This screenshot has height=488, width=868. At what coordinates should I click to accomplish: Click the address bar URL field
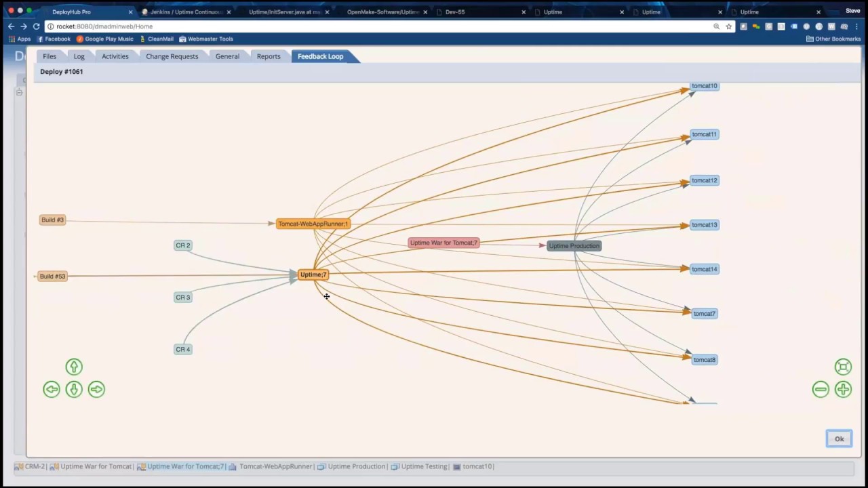[x=380, y=26]
